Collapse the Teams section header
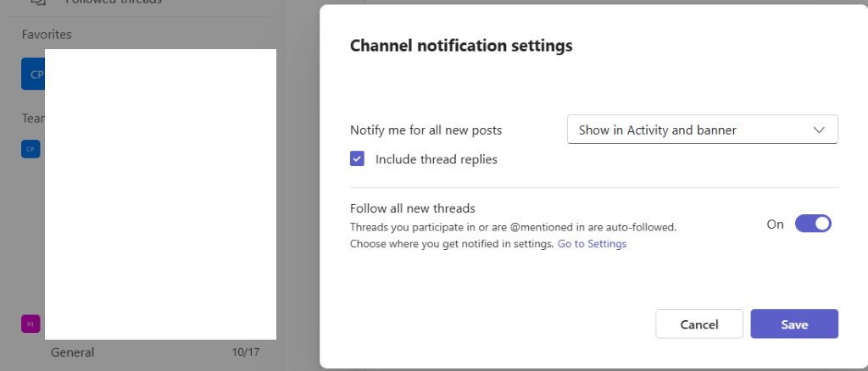Screen dimensions: 868x371 click(x=32, y=119)
